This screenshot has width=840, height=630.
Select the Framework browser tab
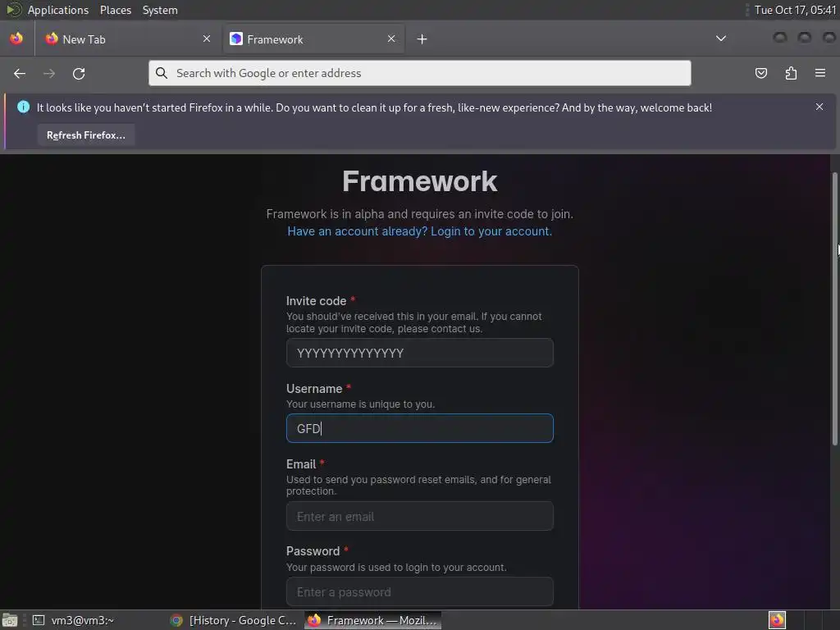313,39
